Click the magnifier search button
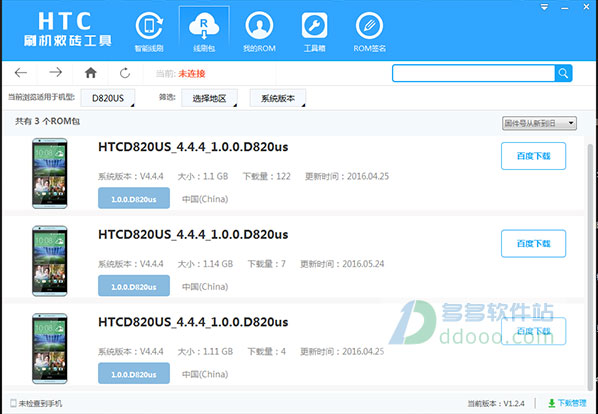This screenshot has height=414, width=598. (x=563, y=73)
